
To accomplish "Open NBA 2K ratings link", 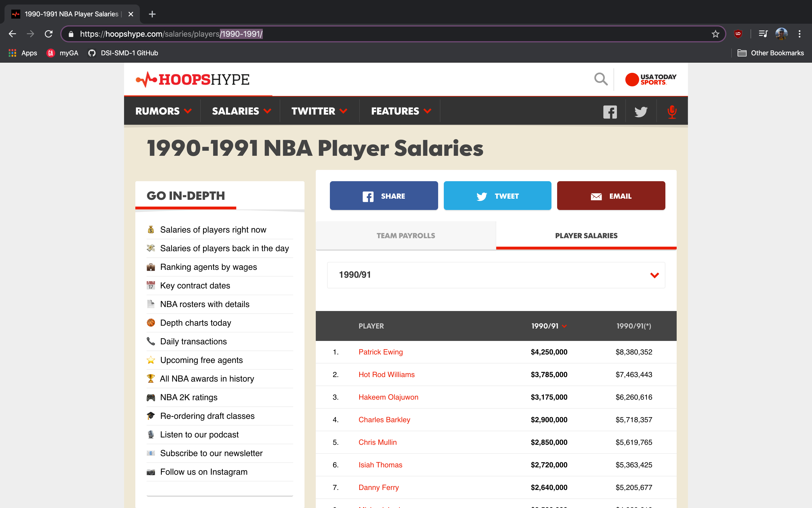I will point(189,397).
